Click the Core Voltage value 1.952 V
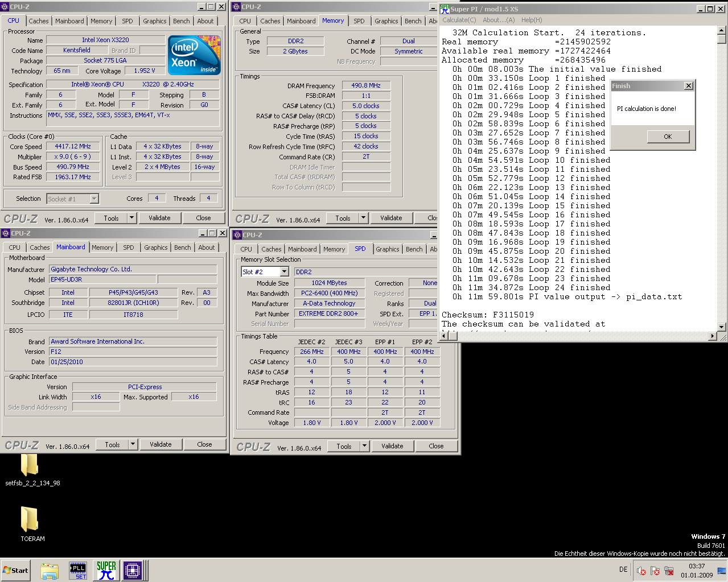 tap(145, 71)
